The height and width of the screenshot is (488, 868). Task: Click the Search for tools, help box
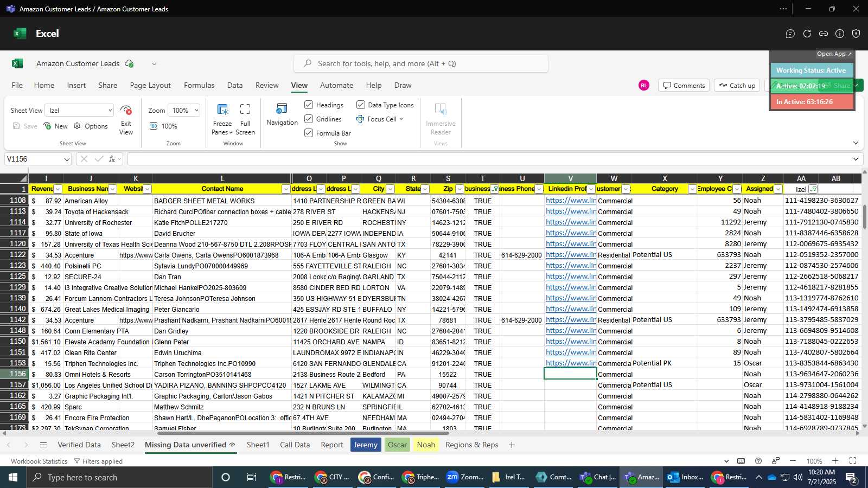[421, 63]
